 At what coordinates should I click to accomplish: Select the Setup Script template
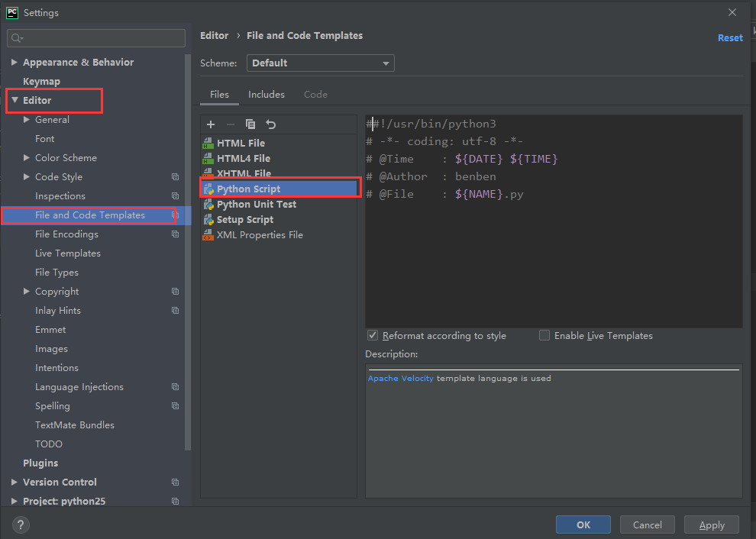244,220
